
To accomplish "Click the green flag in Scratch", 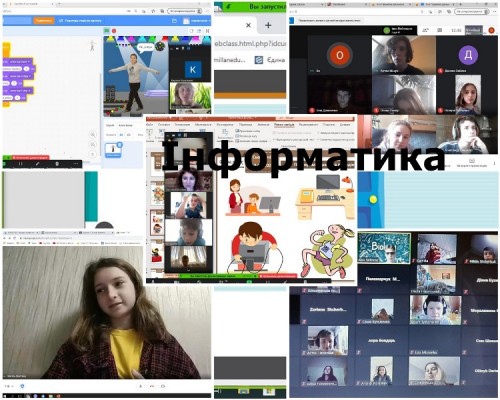I will [x=107, y=31].
